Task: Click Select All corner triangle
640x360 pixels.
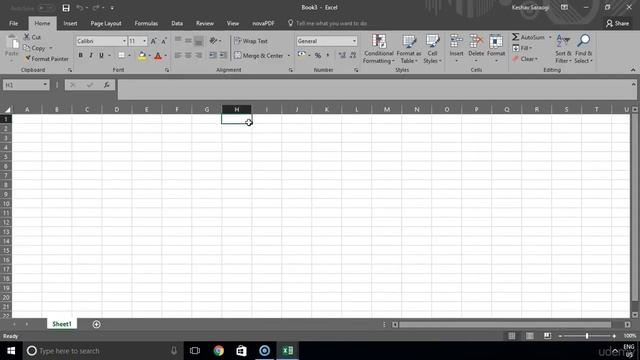Action: pos(7,109)
